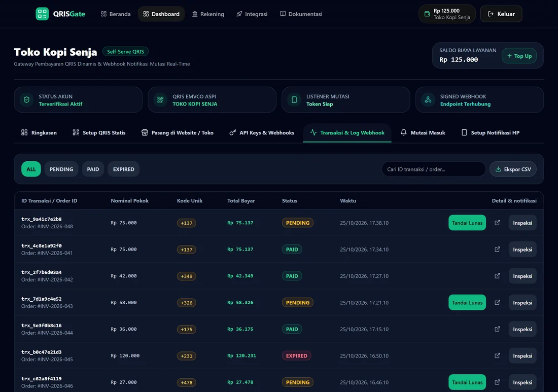Click Inspeksi for trx_2f7b6d03a4
This screenshot has width=558, height=392.
pos(522,276)
